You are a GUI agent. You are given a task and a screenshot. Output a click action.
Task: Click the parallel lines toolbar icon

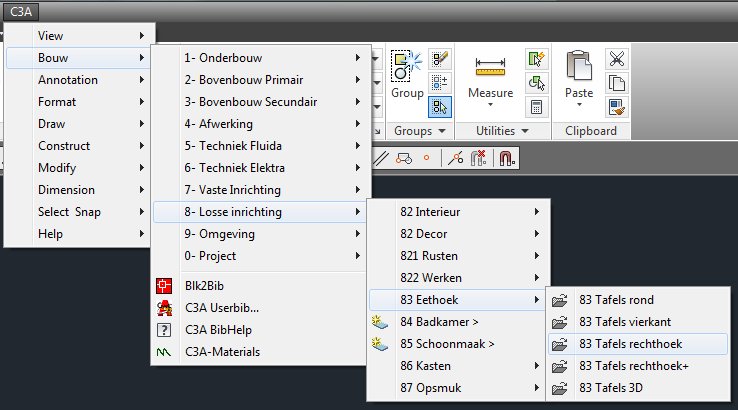pyautogui.click(x=381, y=158)
